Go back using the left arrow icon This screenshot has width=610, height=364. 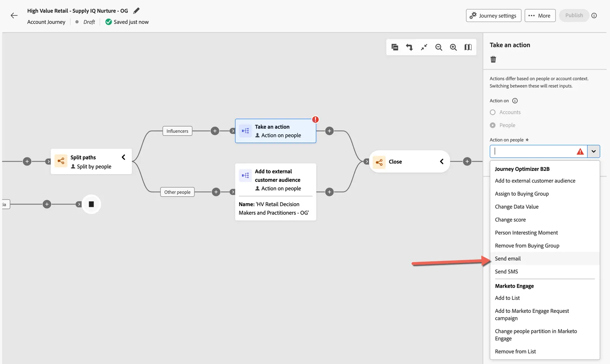14,15
